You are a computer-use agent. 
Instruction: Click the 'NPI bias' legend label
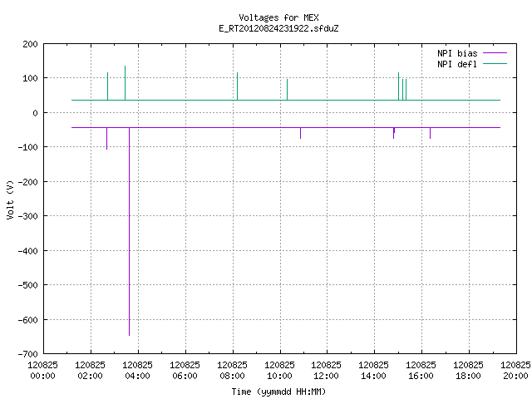(x=457, y=53)
